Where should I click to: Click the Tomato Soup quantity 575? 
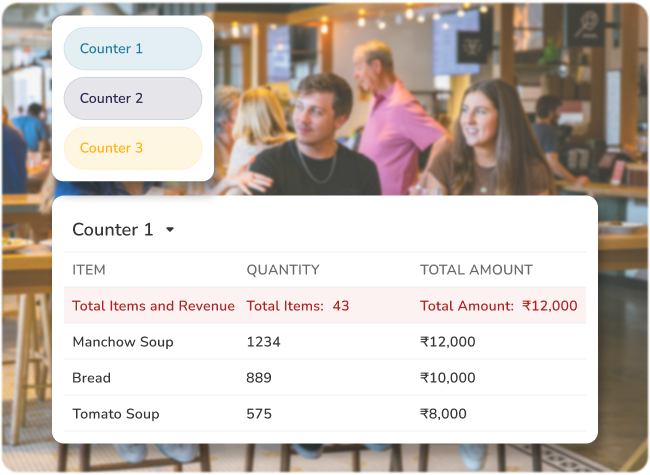(x=260, y=414)
